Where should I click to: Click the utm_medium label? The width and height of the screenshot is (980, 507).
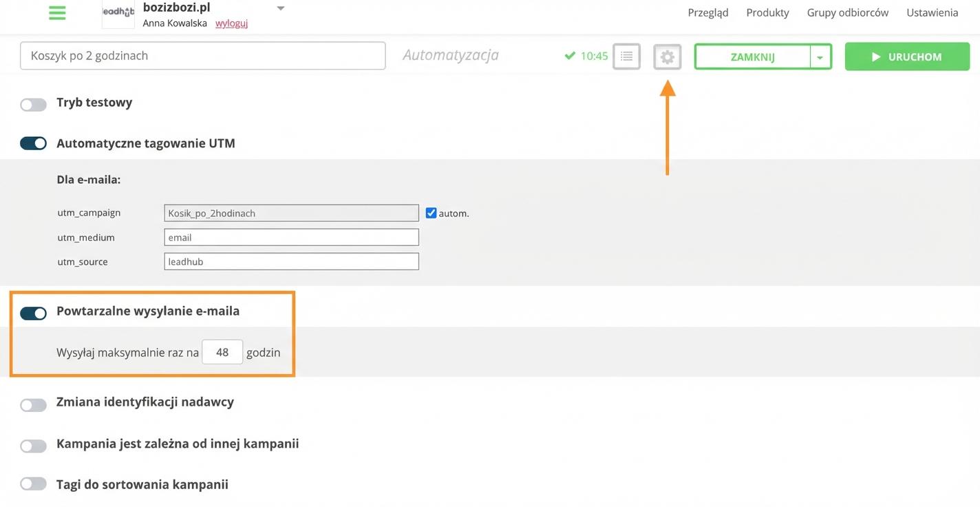tap(86, 237)
